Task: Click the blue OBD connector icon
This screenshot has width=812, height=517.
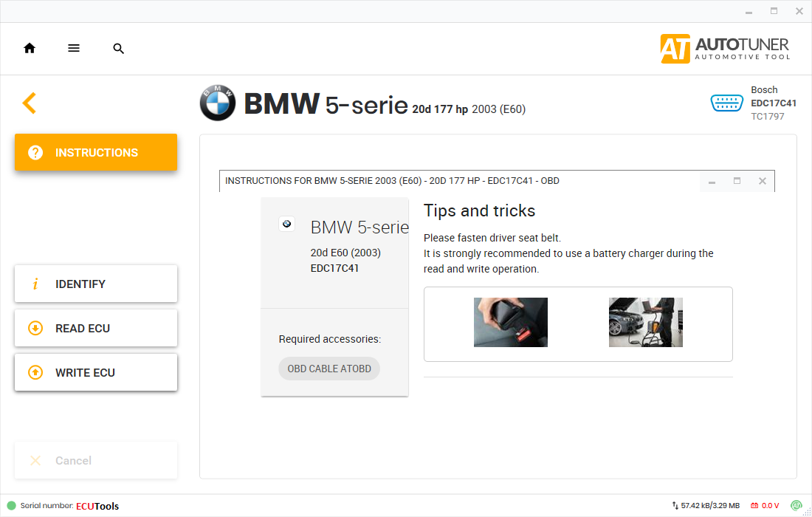Action: click(x=726, y=103)
